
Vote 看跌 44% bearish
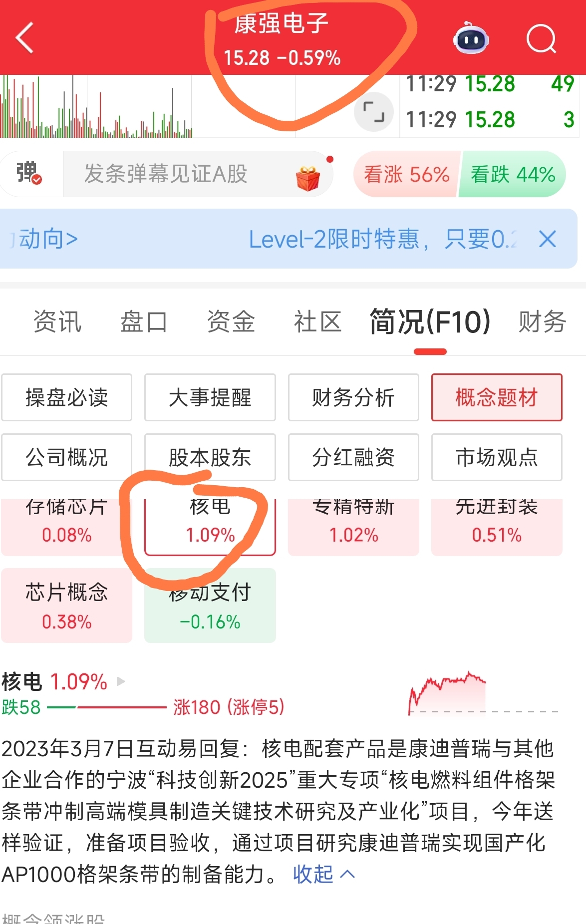pyautogui.click(x=513, y=174)
